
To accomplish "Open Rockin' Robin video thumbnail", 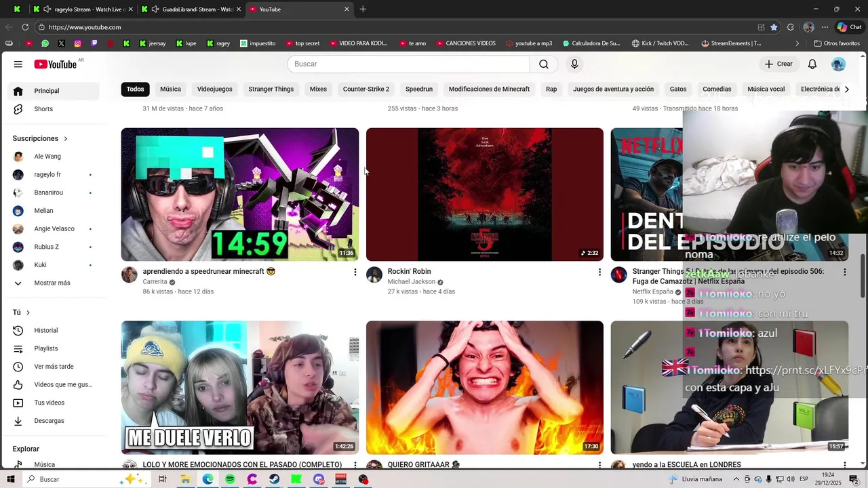I will 485,195.
